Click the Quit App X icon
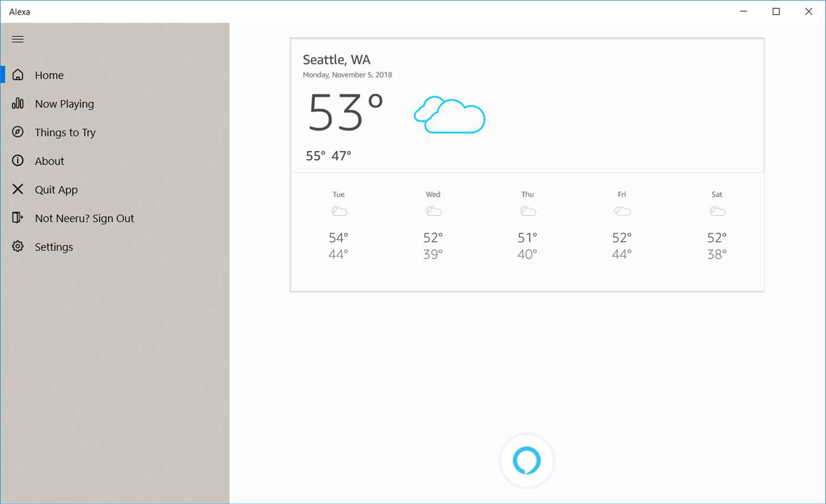The height and width of the screenshot is (504, 826). [x=18, y=189]
